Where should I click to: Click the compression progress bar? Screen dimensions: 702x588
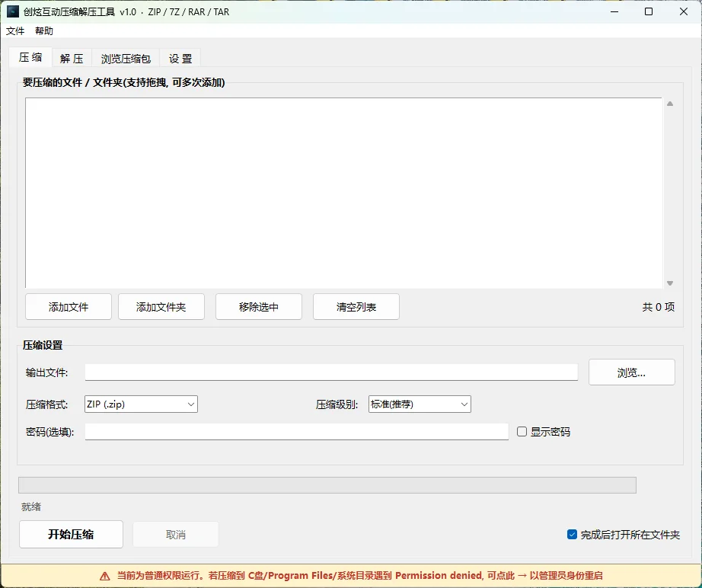(327, 485)
